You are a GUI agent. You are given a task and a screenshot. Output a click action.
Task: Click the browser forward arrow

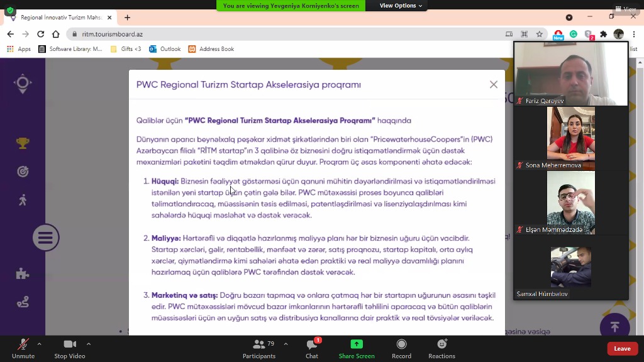[25, 34]
